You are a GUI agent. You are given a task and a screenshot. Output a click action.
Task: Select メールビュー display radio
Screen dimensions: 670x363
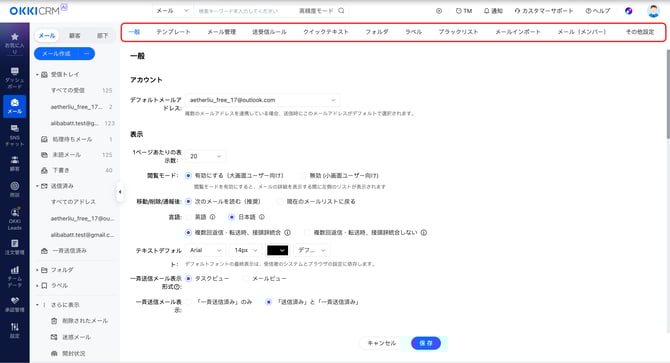(246, 278)
